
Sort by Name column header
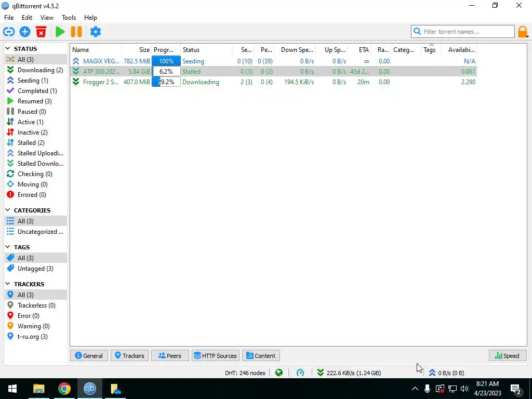pos(96,50)
